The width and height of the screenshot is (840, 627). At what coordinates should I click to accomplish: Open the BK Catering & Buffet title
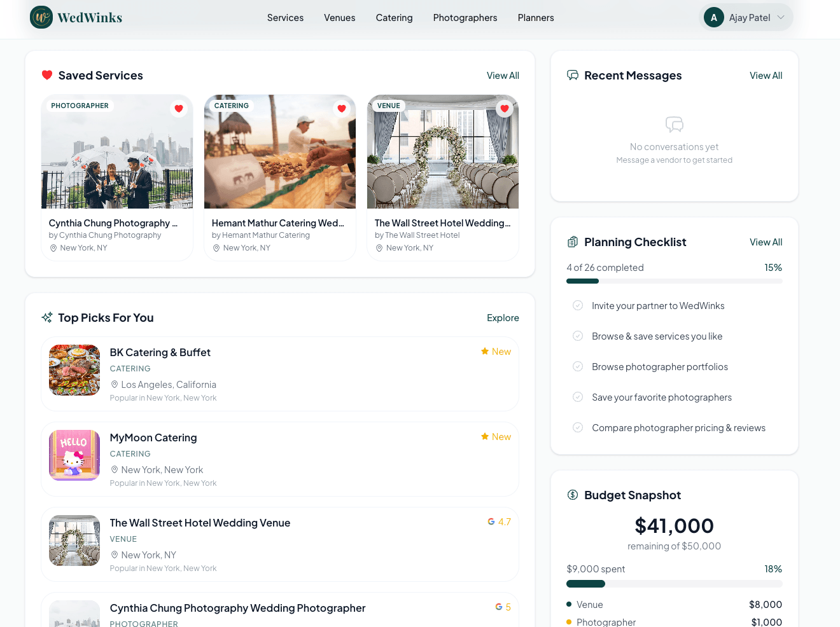(160, 352)
